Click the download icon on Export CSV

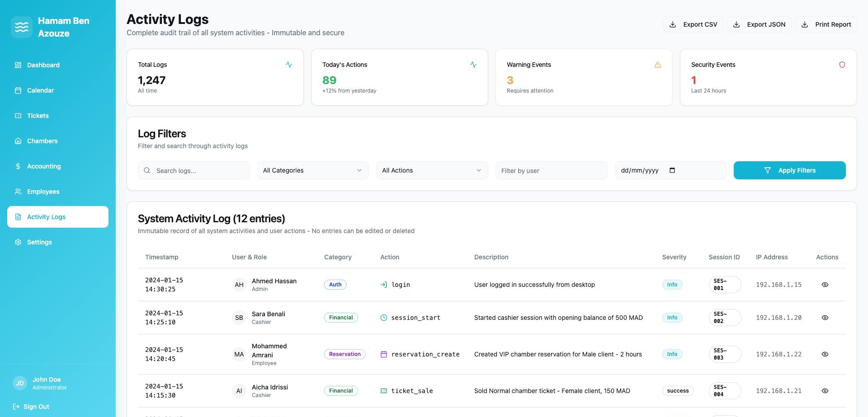pos(673,24)
